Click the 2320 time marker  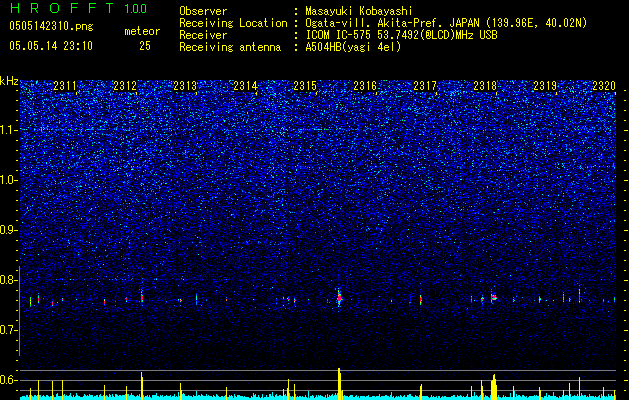604,86
